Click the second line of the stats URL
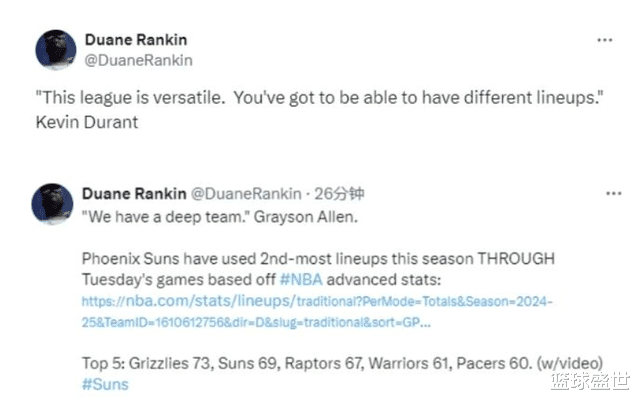Image resolution: width=640 pixels, height=404 pixels. [256, 322]
